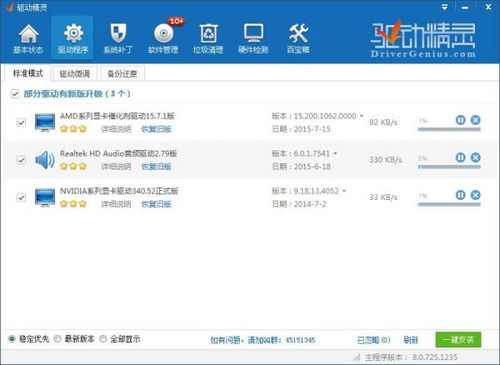The width and height of the screenshot is (500, 365).
Task: Pause the NVIDIA driver download
Action: [460, 195]
